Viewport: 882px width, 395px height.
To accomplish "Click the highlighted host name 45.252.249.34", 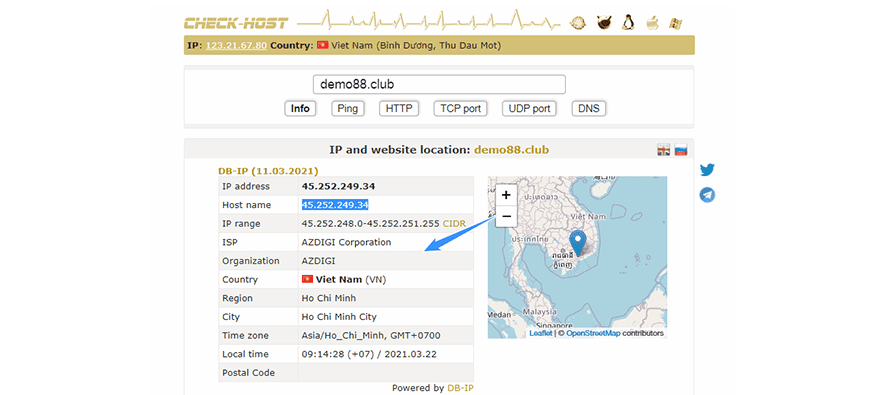I will pos(335,205).
